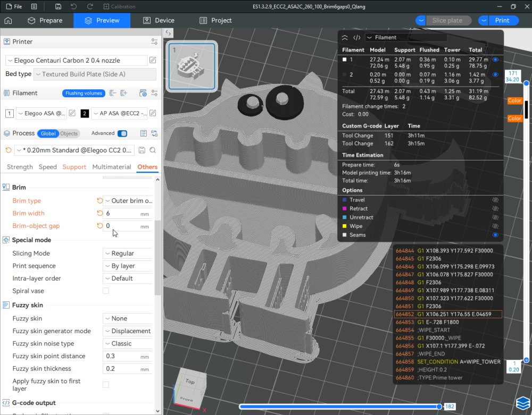Collapse the filament statistics panel

coord(345,38)
